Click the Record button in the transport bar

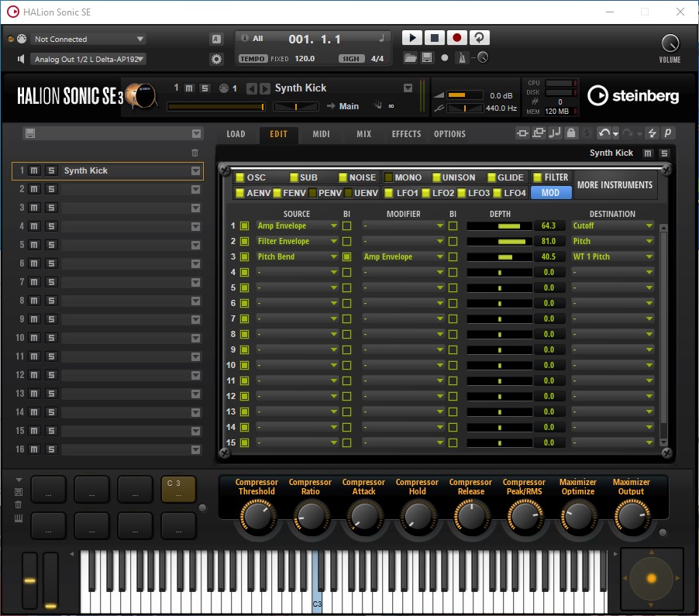click(456, 37)
